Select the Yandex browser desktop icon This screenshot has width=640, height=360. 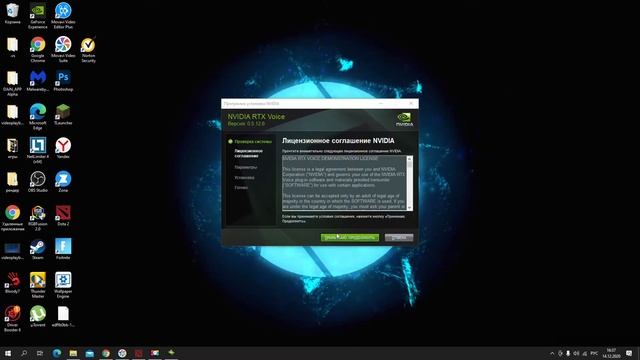63,148
